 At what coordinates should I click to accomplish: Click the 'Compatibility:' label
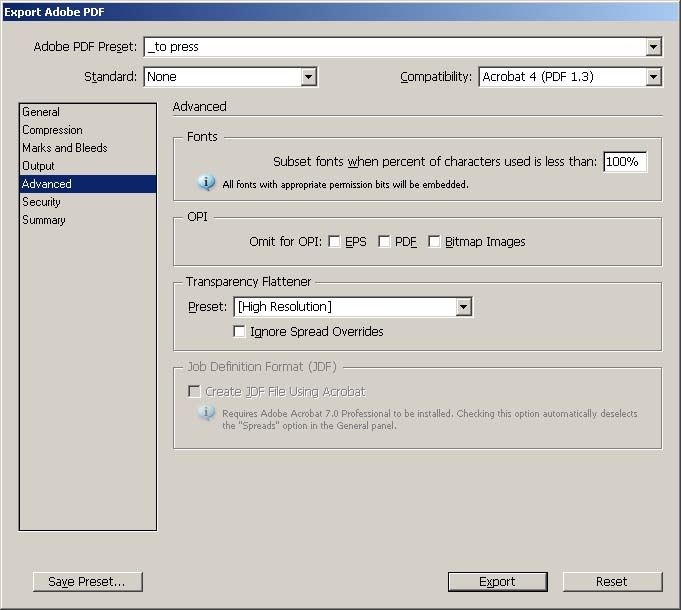click(x=436, y=77)
